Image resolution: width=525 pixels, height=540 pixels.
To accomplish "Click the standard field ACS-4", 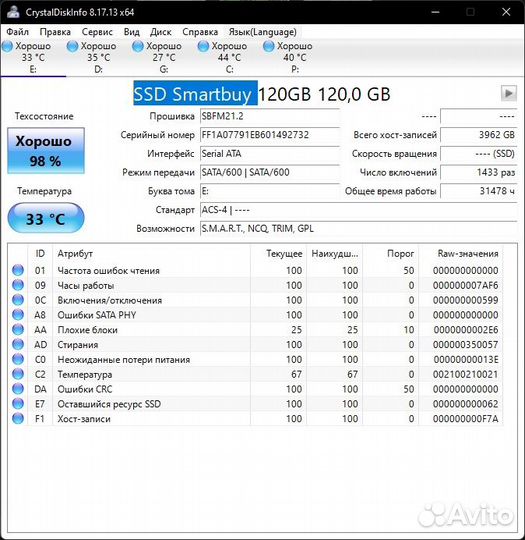I will (358, 210).
